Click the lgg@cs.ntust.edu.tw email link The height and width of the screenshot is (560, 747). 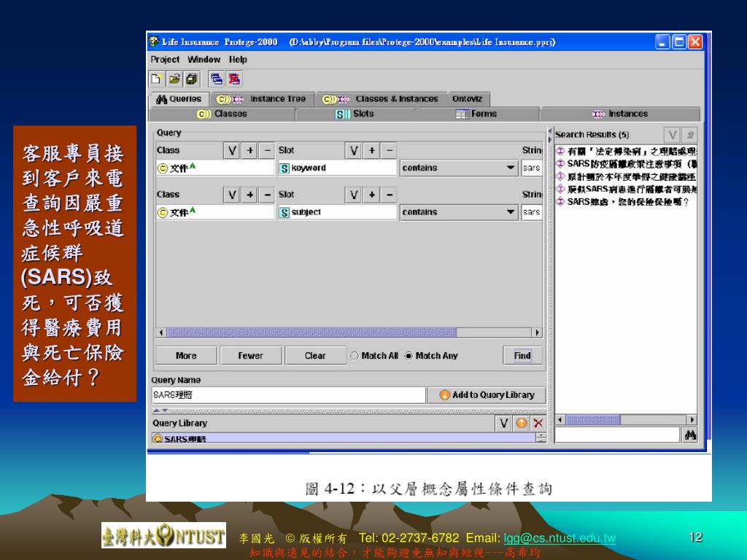(560, 538)
